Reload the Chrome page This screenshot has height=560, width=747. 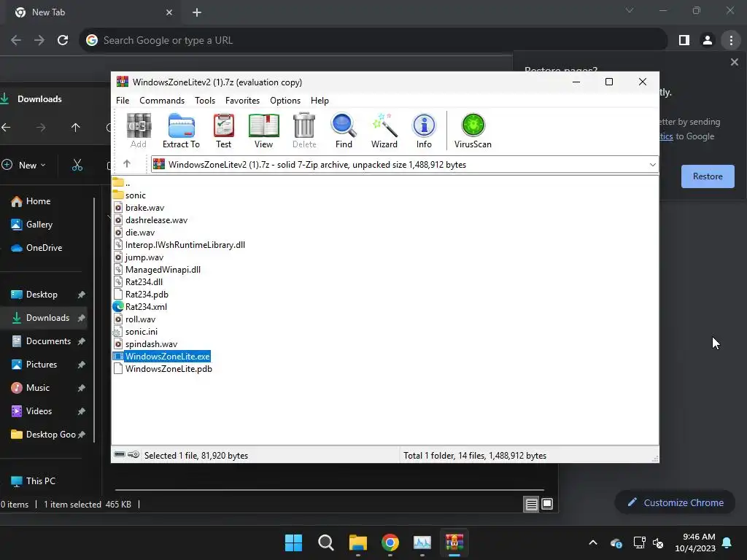click(x=63, y=40)
